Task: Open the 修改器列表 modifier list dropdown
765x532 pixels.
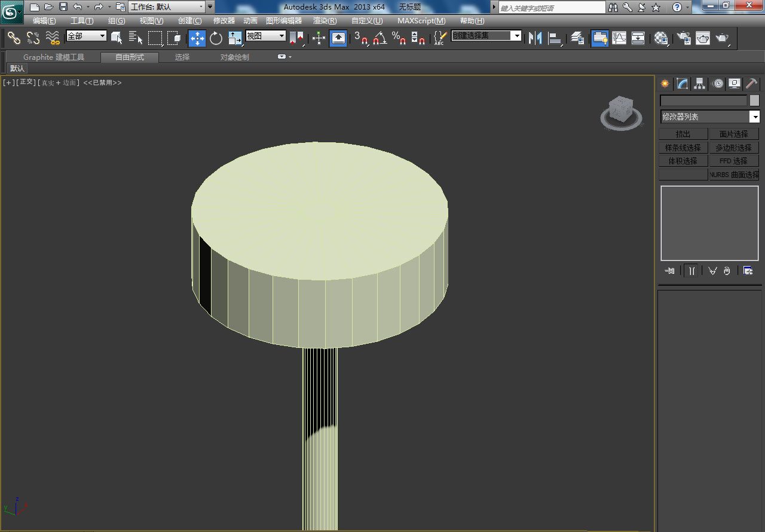Action: (x=709, y=117)
